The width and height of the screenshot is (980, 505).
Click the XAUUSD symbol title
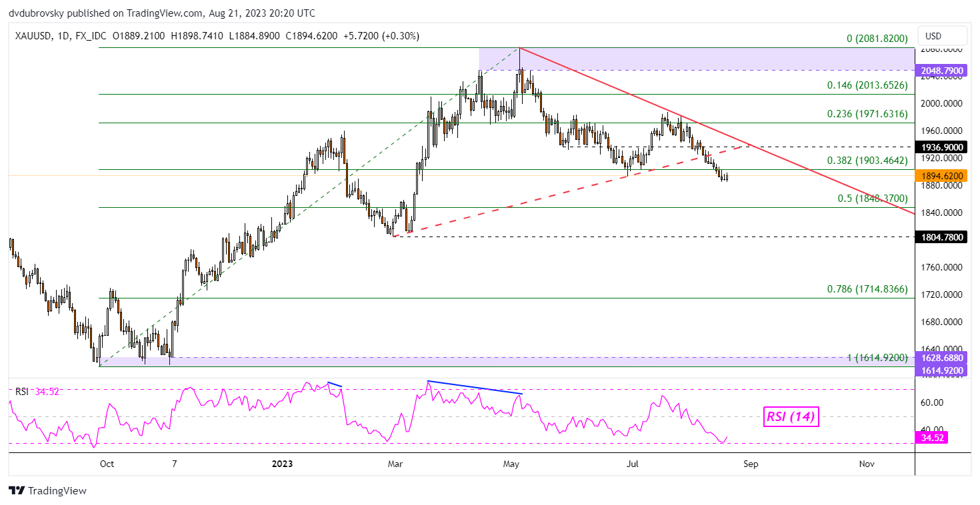coord(34,36)
